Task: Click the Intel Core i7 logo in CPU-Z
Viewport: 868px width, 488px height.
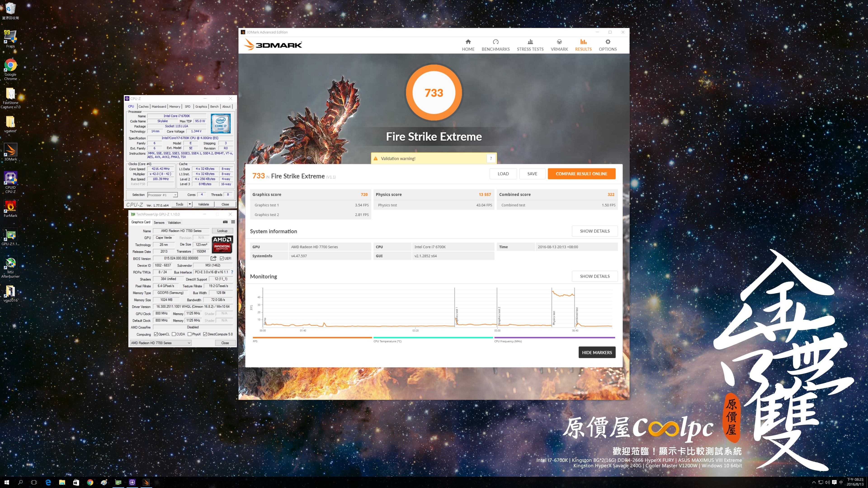Action: [221, 123]
